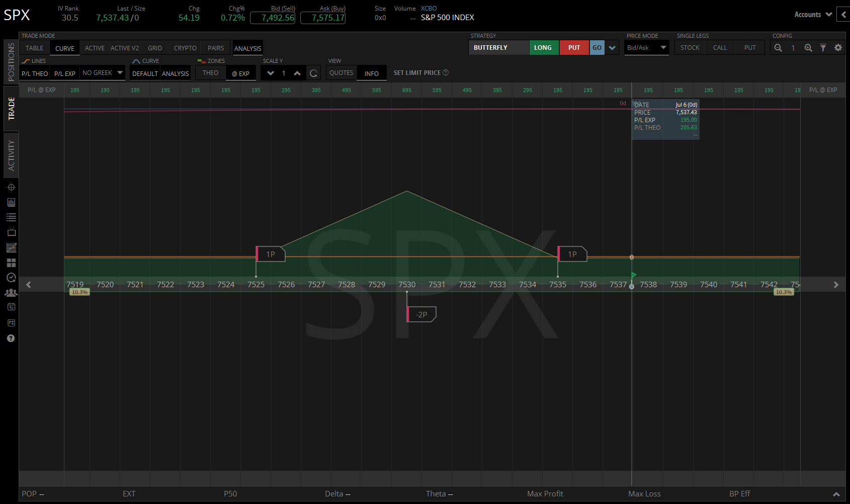Toggle the ANALYSIS curve option
The height and width of the screenshot is (504, 850).
(176, 73)
